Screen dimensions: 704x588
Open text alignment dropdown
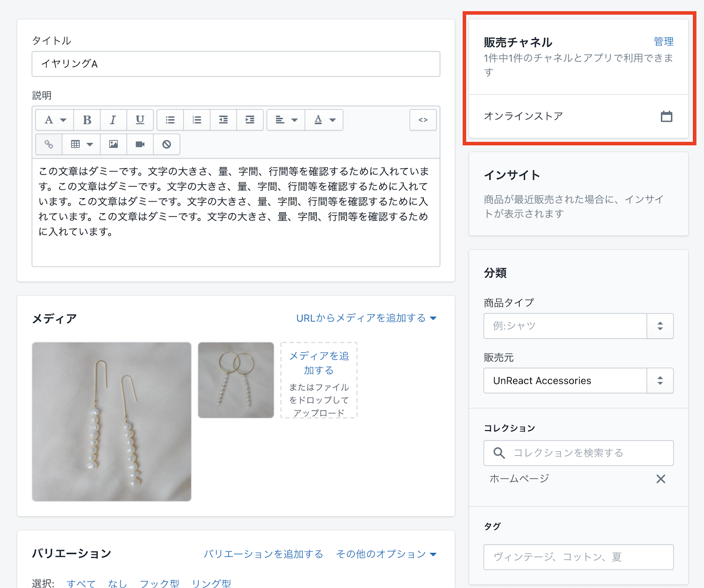[286, 120]
